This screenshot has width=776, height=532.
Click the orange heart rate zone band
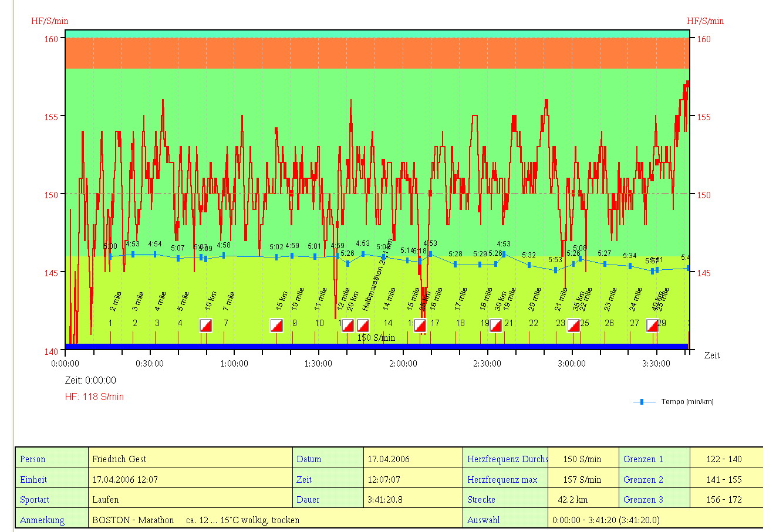tap(376, 53)
